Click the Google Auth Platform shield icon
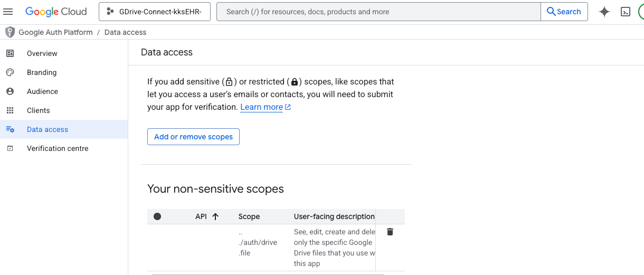The width and height of the screenshot is (644, 275). [x=10, y=32]
